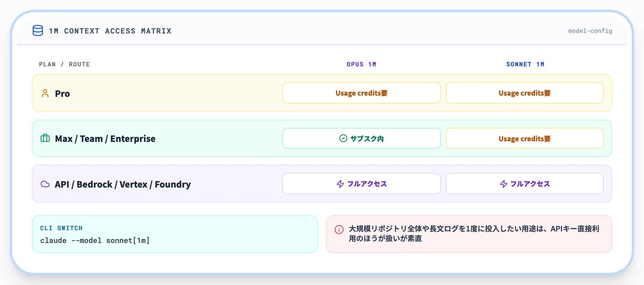
Task: Select Max / Team / Enterprise Sonnet Usage credits badge
Action: click(x=525, y=138)
